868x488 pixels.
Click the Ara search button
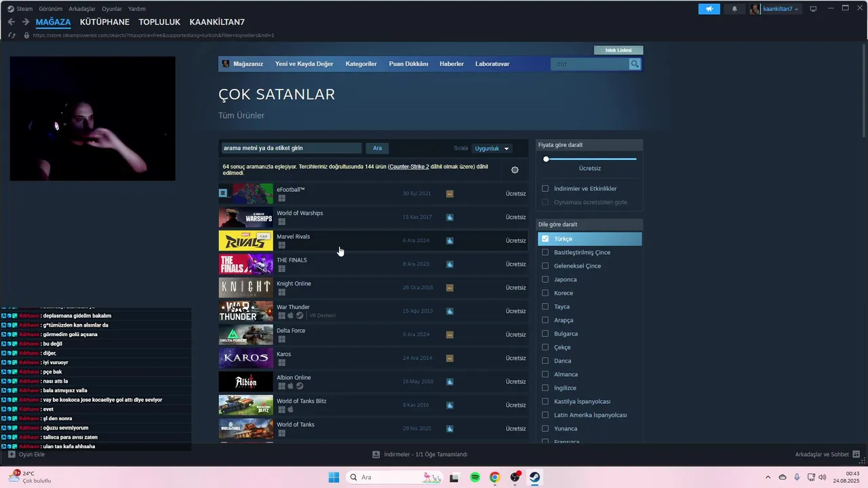pos(377,148)
